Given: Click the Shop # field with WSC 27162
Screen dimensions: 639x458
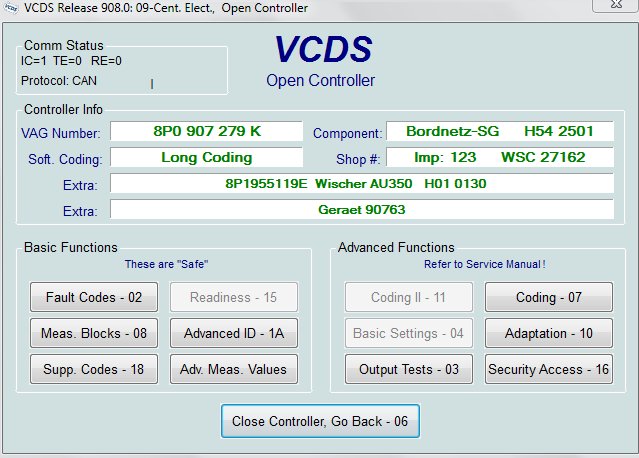Looking at the screenshot, I should 500,157.
